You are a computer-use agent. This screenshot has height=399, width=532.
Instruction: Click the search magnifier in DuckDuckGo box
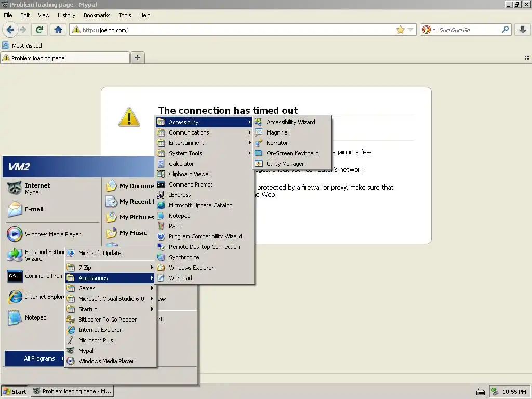click(505, 30)
